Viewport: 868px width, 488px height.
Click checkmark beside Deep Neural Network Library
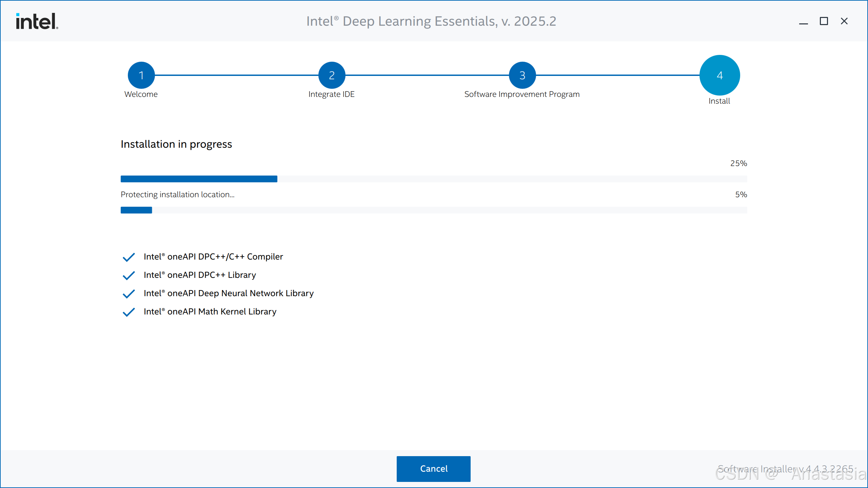(x=129, y=294)
